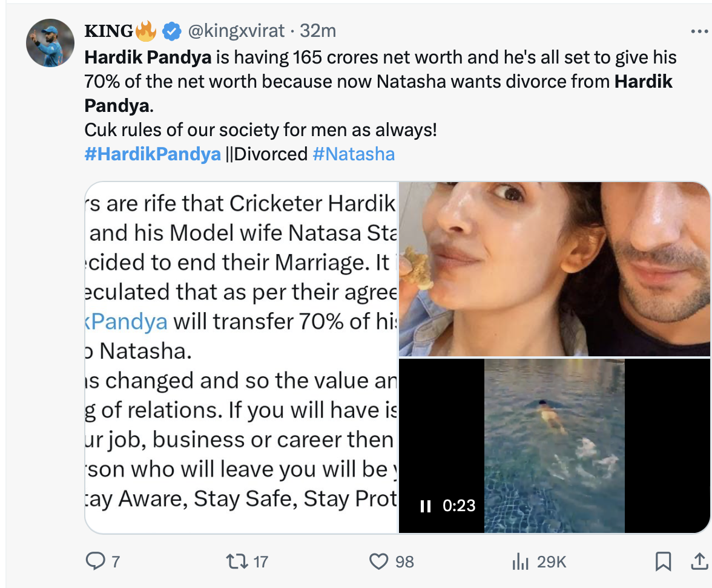Reply to the post via comment icon
712x588 pixels.
[95, 561]
